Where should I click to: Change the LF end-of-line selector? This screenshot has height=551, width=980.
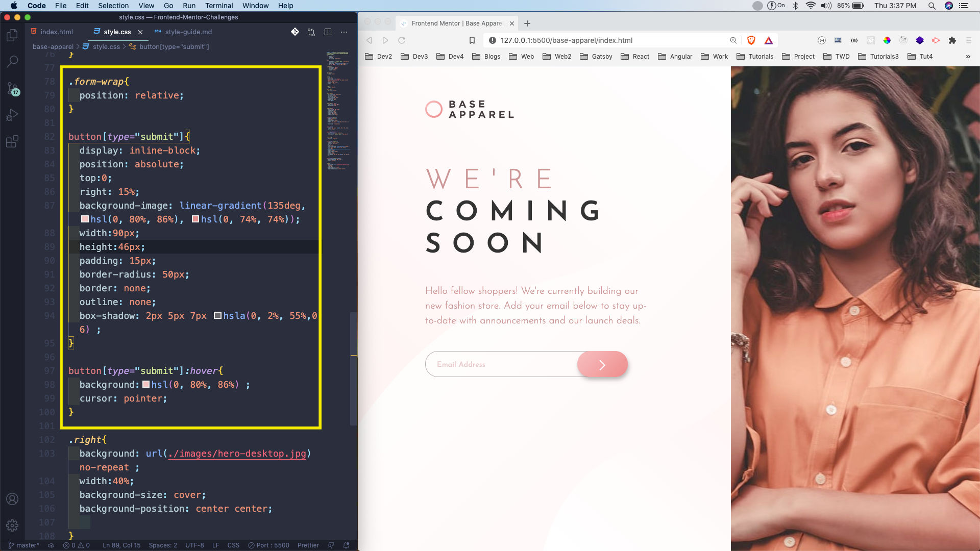click(215, 545)
